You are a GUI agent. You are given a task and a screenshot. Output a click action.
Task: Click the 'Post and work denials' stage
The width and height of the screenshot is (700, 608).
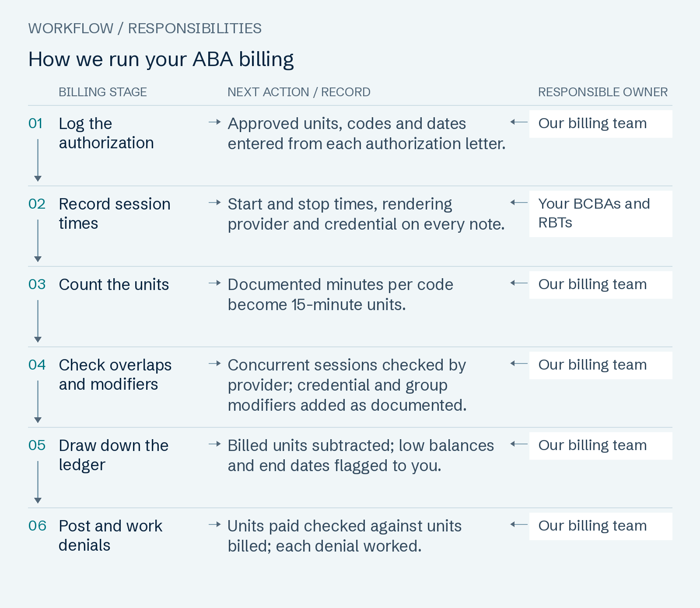[x=111, y=536]
